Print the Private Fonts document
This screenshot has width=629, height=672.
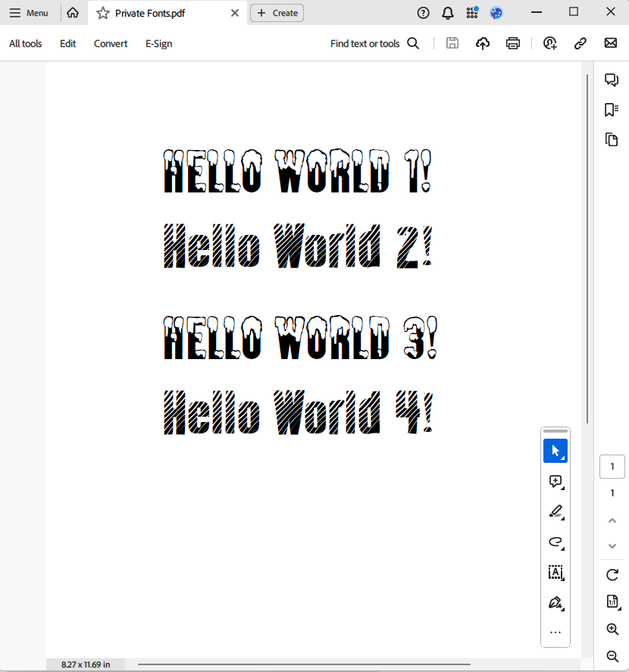(513, 43)
